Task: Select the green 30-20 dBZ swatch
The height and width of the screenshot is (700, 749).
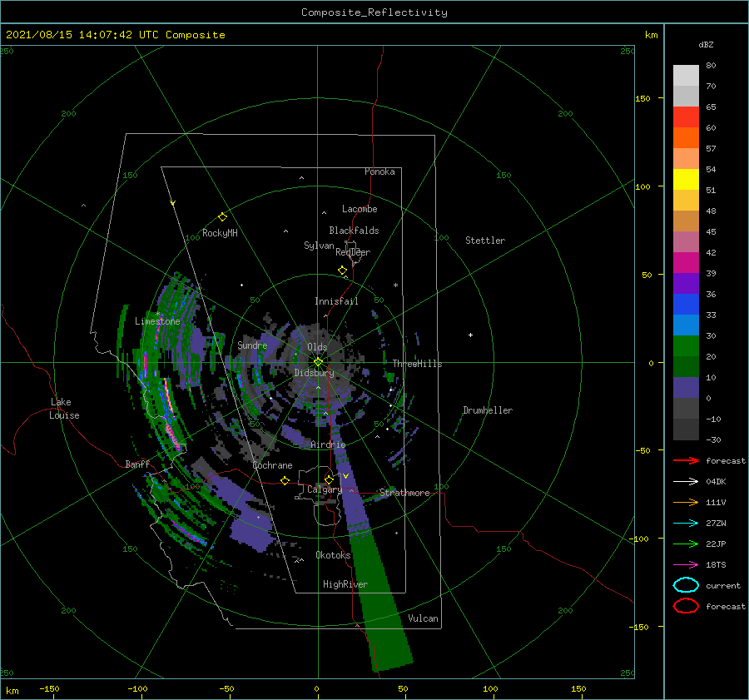Action: 686,346
